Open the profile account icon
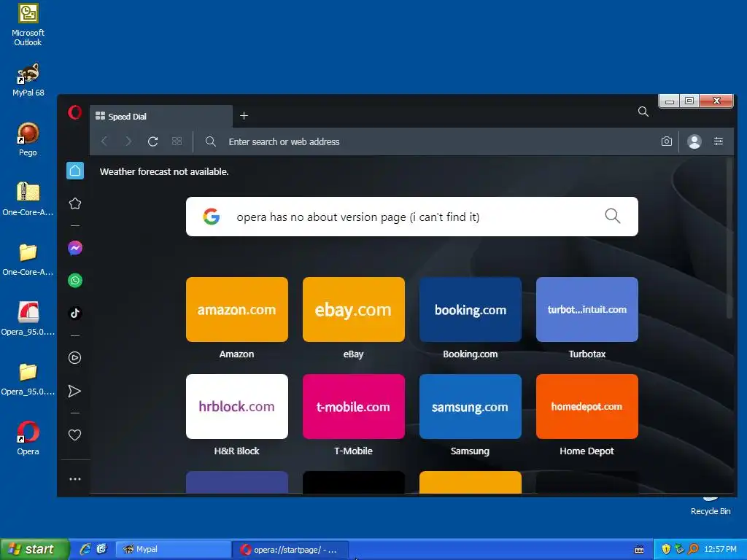This screenshot has height=560, width=747. click(694, 141)
